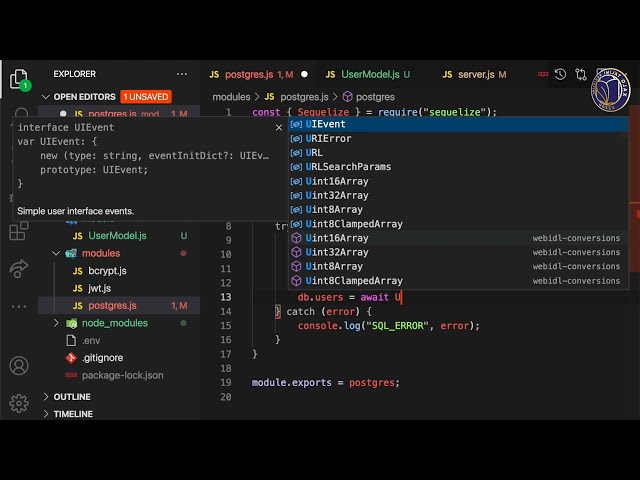Place cursor on module.exports line

click(x=325, y=382)
